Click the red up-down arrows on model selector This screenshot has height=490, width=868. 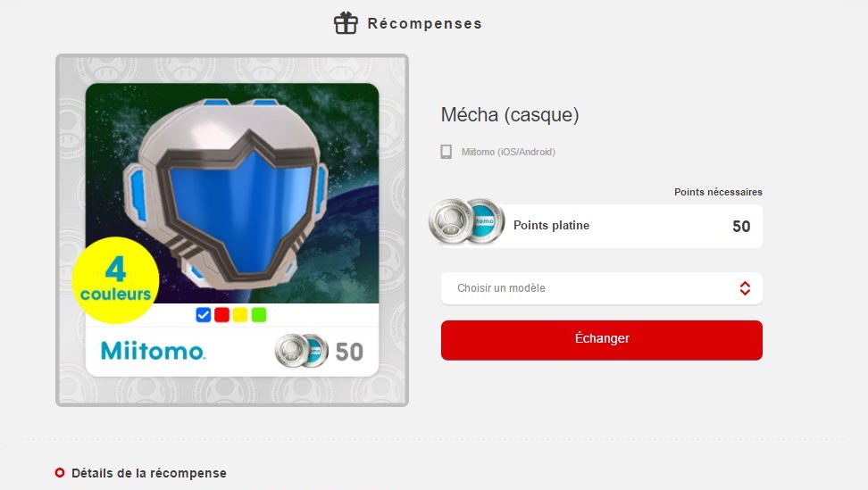click(x=745, y=288)
